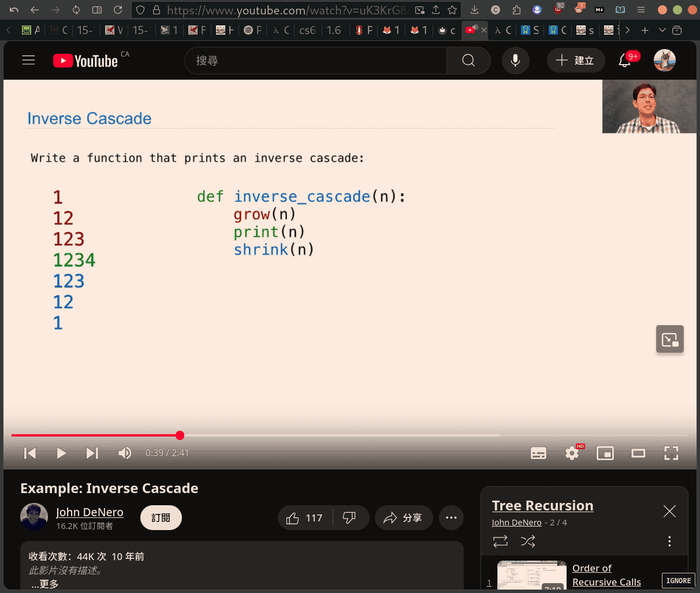Open the notifications bell

coord(625,60)
